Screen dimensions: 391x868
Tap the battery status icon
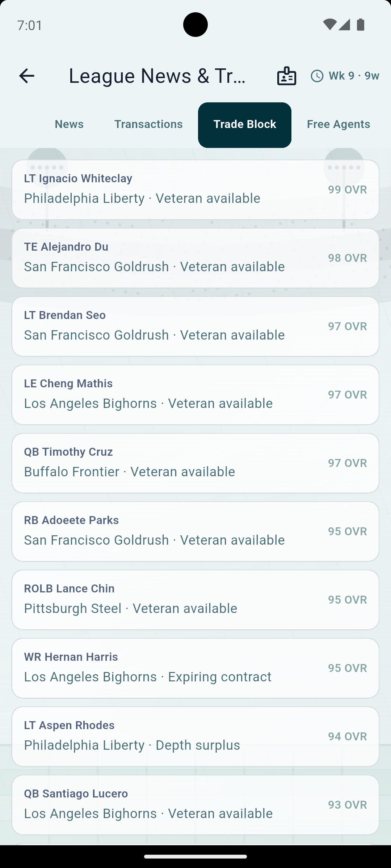click(361, 25)
